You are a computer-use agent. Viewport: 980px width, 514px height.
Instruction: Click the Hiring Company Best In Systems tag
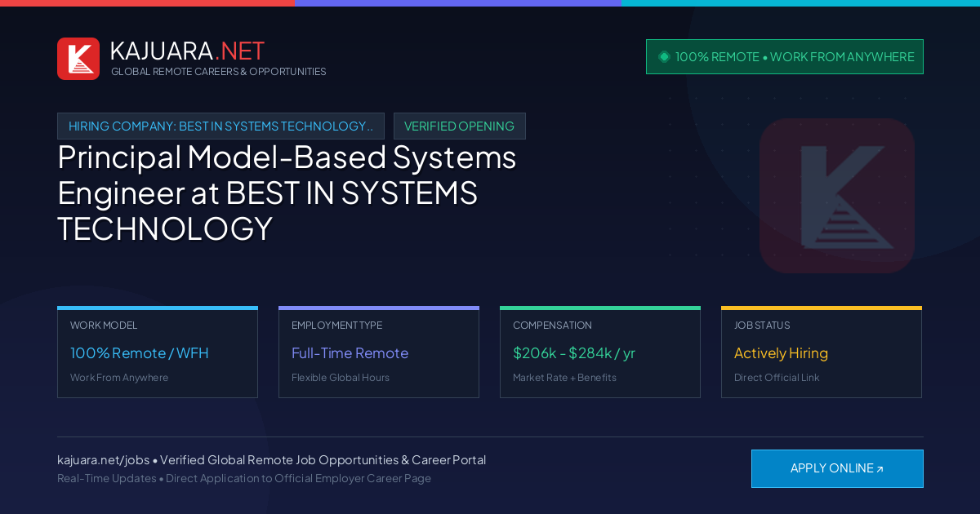coord(220,126)
